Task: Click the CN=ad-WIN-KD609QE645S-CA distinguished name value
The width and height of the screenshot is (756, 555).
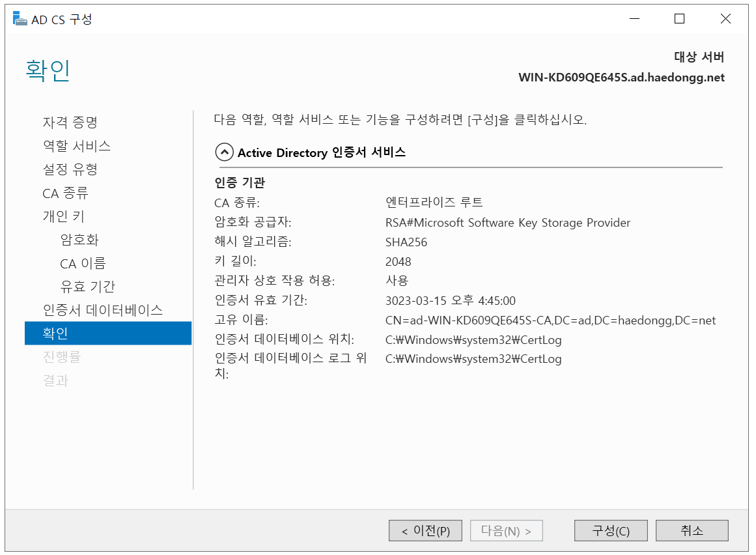Action: click(x=551, y=320)
